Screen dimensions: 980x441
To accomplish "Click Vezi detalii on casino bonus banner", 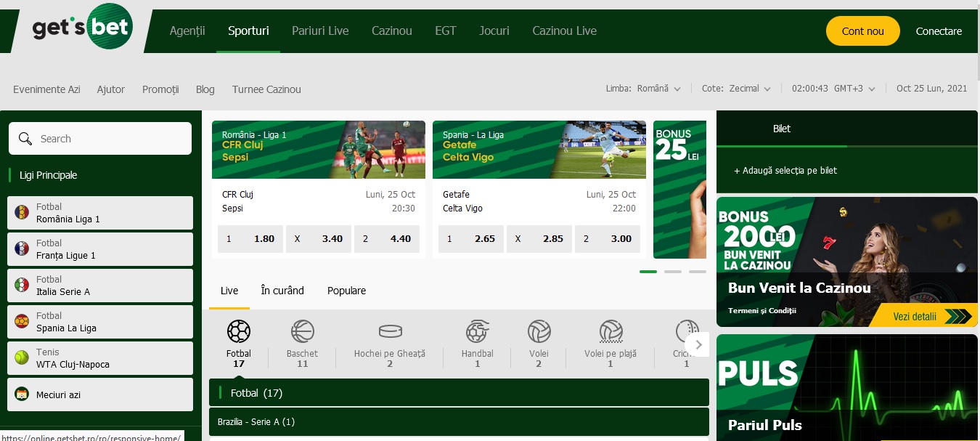I will [923, 316].
